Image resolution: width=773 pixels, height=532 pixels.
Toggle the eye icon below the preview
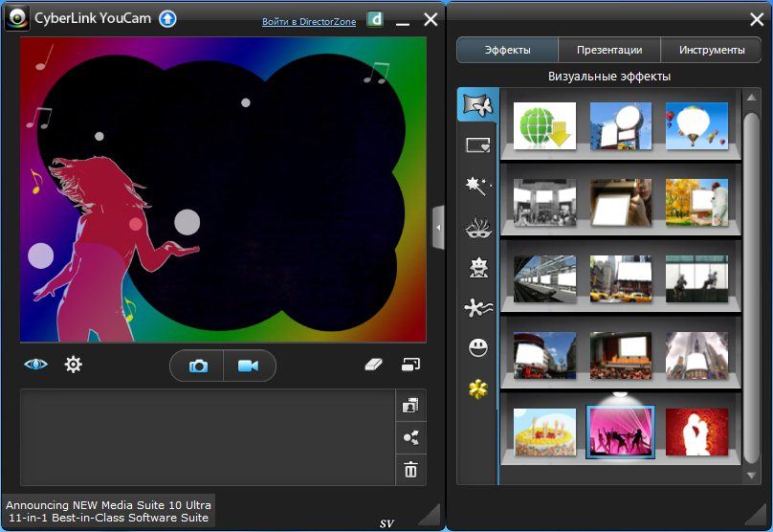pyautogui.click(x=35, y=365)
